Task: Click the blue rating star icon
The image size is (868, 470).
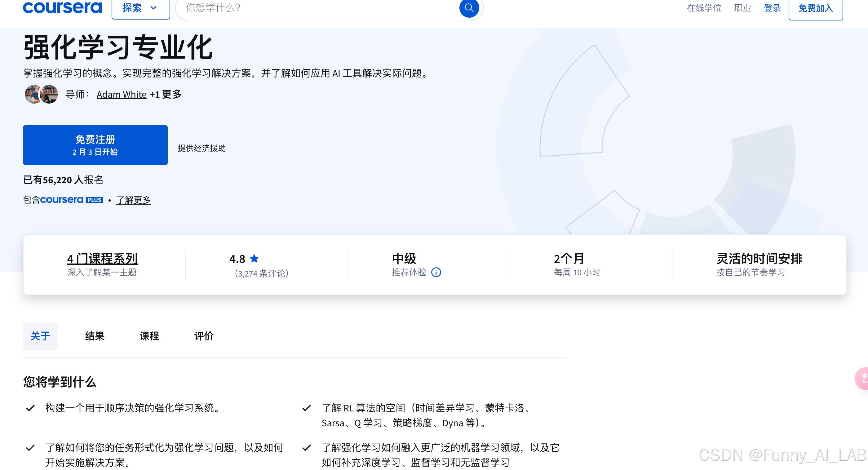Action: pyautogui.click(x=255, y=259)
